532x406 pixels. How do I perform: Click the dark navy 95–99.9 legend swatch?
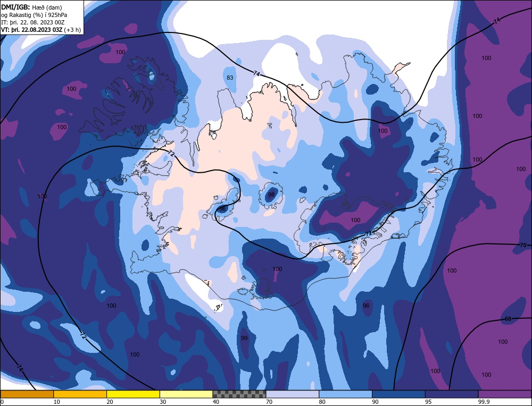click(x=452, y=394)
